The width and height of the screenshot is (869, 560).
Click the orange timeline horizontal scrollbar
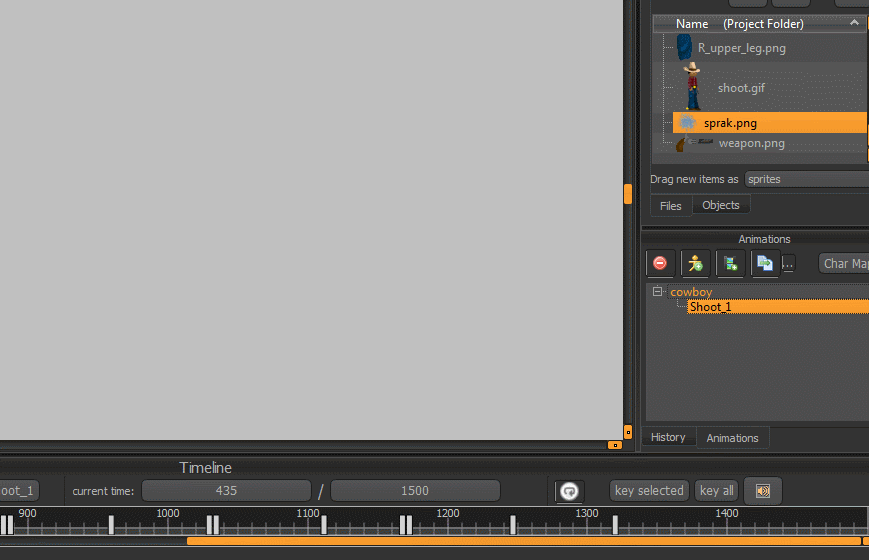click(520, 541)
